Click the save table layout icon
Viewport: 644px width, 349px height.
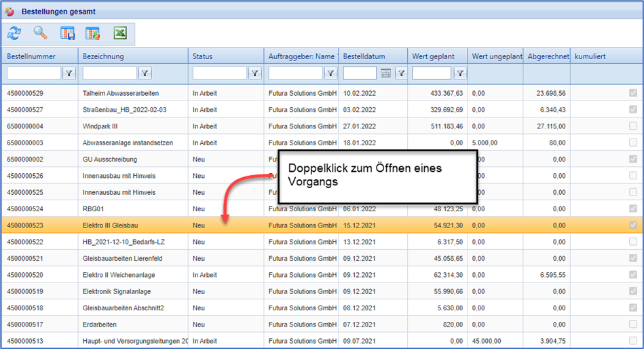[67, 33]
